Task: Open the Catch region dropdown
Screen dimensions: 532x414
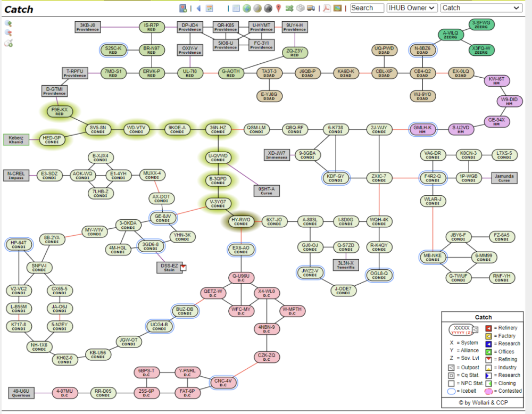Action: pos(481,8)
